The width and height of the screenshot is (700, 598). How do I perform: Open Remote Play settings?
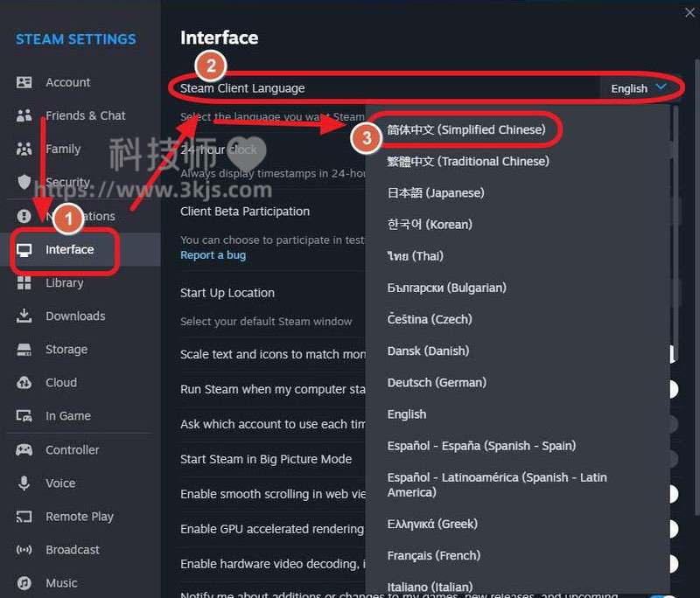[x=80, y=517]
